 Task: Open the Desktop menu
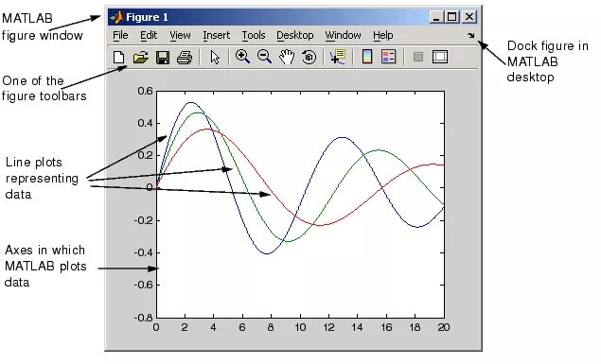(295, 35)
